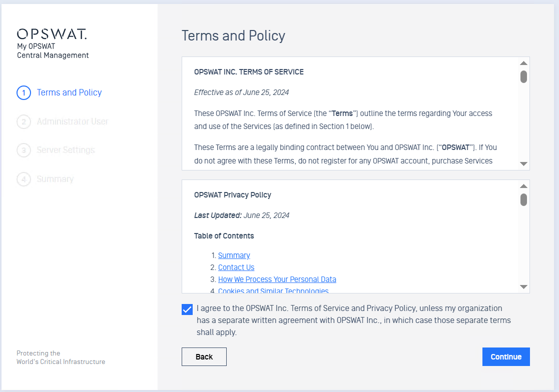Click 'Effective as of June 25, 2024' text
This screenshot has height=392, width=559.
pos(241,92)
